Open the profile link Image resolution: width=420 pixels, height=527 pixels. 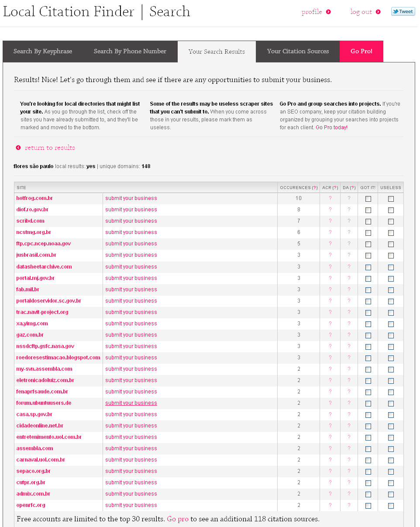tap(312, 12)
